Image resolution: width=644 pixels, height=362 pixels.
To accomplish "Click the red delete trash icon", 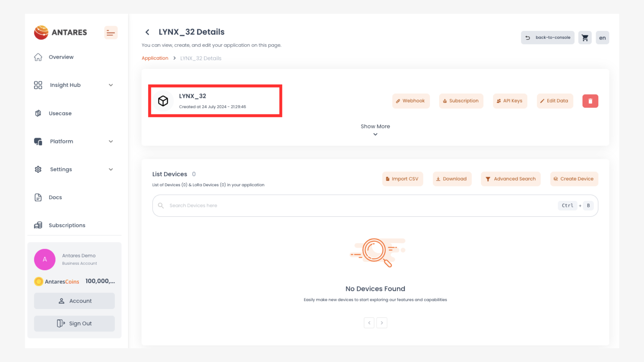I will 590,101.
